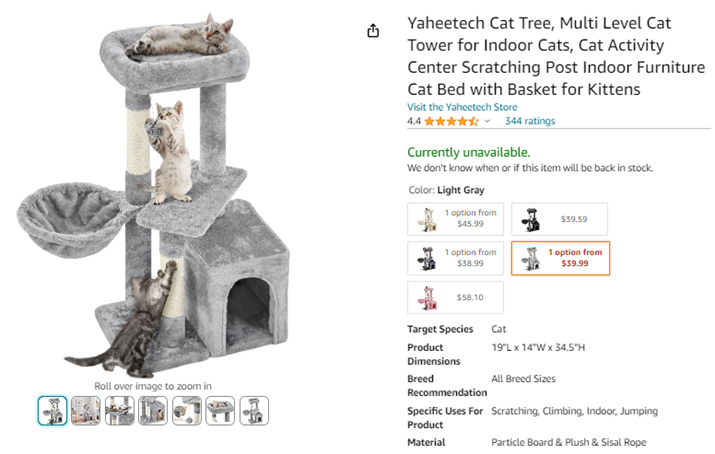This screenshot has width=715, height=454.
Task: Choose the color option from $38.99
Action: pyautogui.click(x=455, y=258)
